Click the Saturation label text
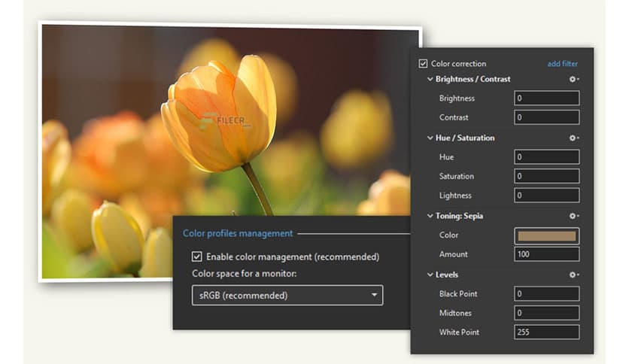This screenshot has height=364, width=629. coord(457,176)
